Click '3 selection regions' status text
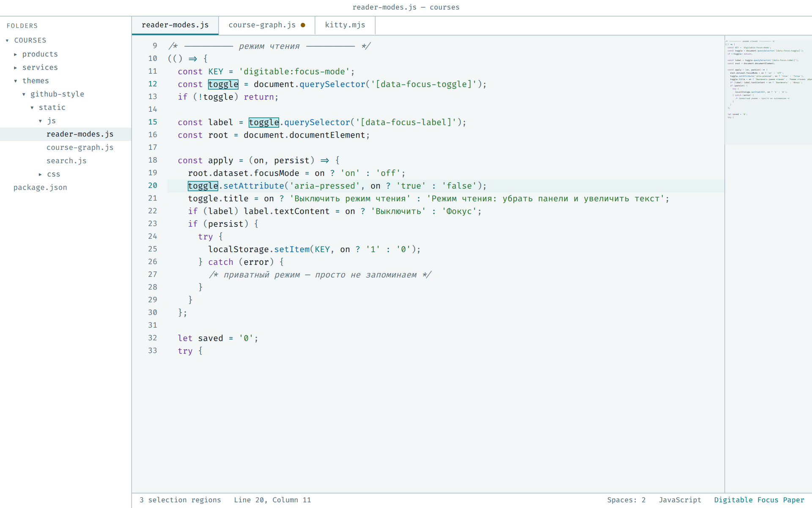 pos(180,500)
